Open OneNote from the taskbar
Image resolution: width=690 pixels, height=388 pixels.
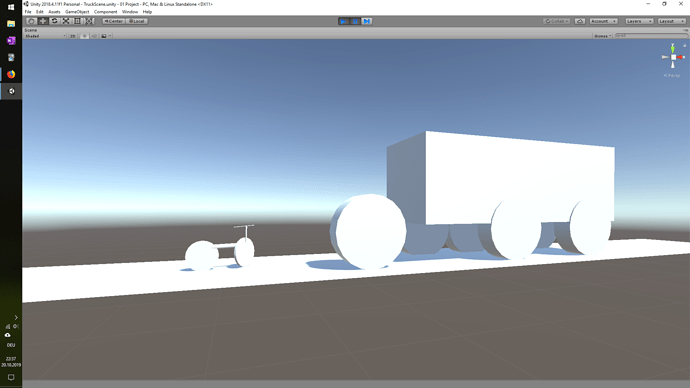click(x=11, y=40)
